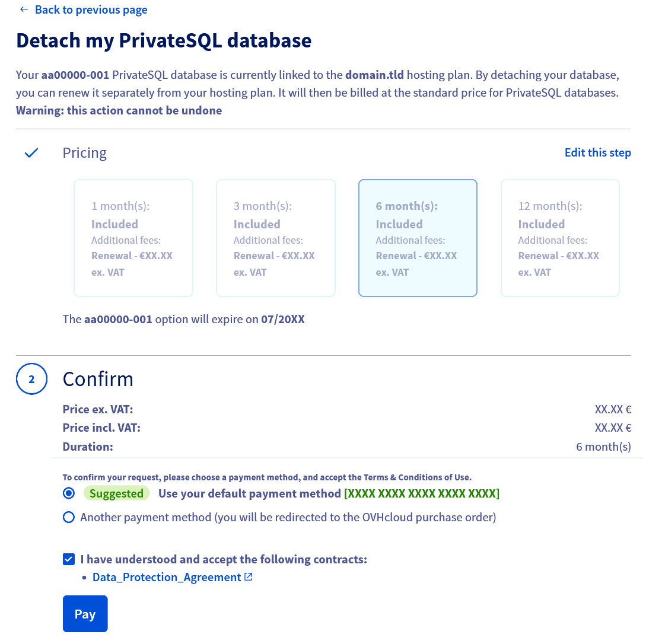
Task: Open Edit this step
Action: coord(597,152)
